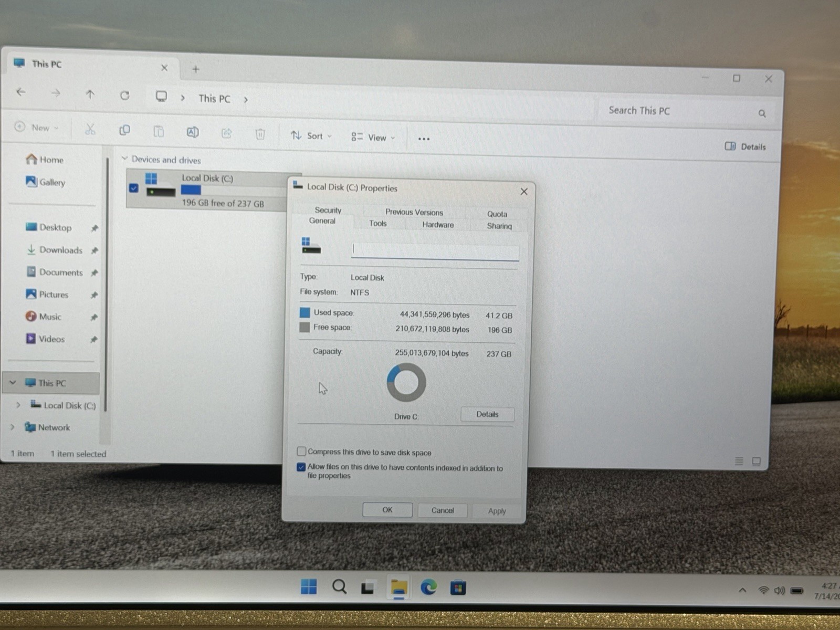Expand Local Disk (C:) tree node
Viewport: 840px width, 630px height.
[18, 405]
